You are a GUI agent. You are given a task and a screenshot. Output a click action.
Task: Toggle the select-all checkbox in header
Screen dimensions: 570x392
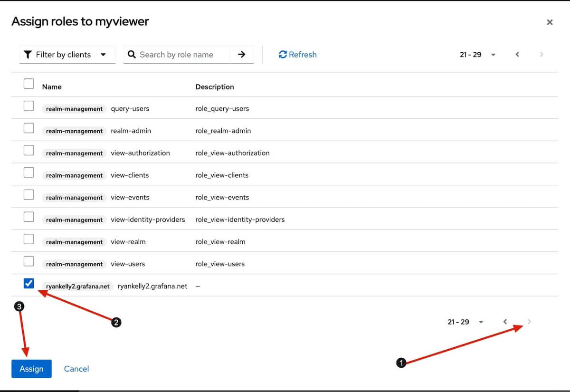(x=29, y=84)
